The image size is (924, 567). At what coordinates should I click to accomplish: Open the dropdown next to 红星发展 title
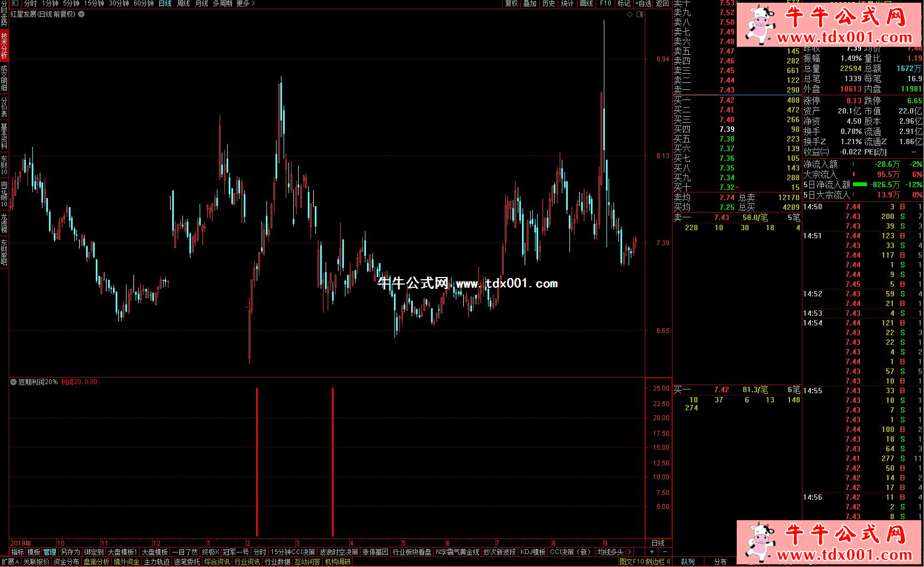81,15
